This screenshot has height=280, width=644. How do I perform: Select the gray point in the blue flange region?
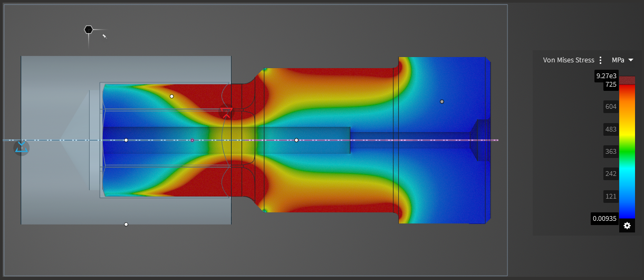click(442, 101)
